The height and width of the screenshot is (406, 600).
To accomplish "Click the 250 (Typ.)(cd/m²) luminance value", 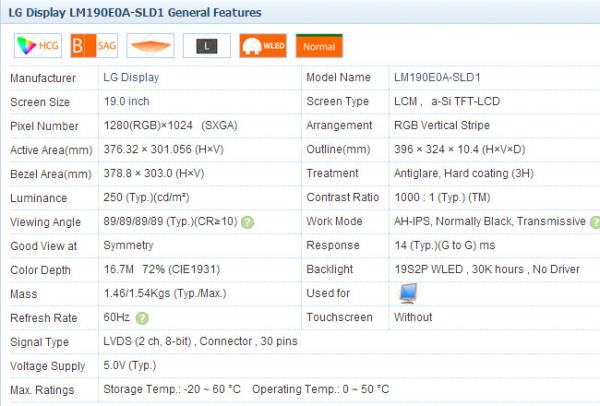I will pos(146,197).
